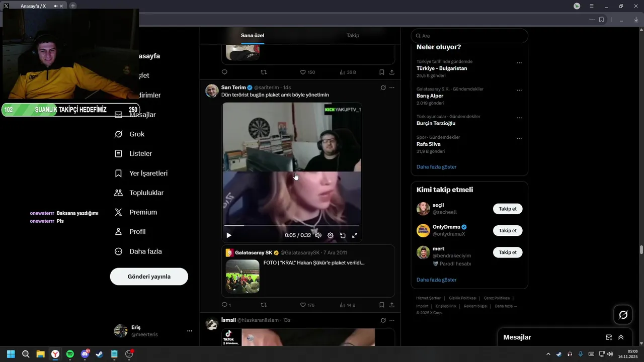644x362 pixels.
Task: Open Profil from the sidebar
Action: pyautogui.click(x=130, y=232)
